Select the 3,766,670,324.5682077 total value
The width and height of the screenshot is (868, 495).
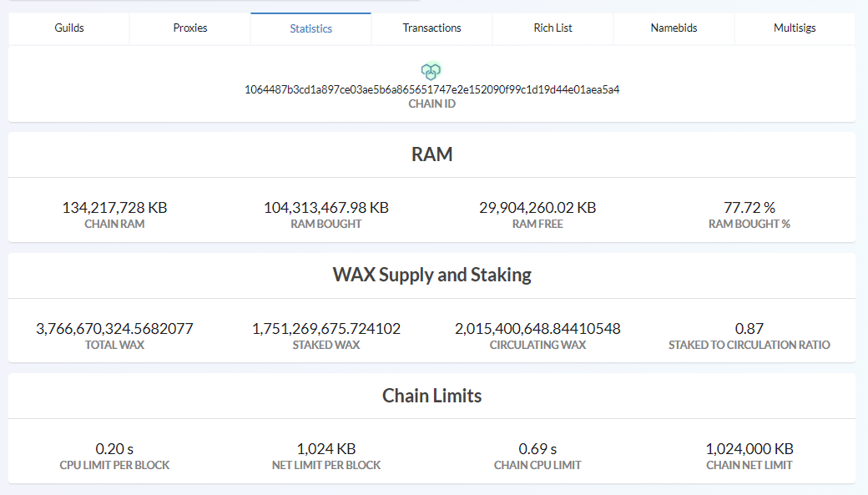pos(114,329)
